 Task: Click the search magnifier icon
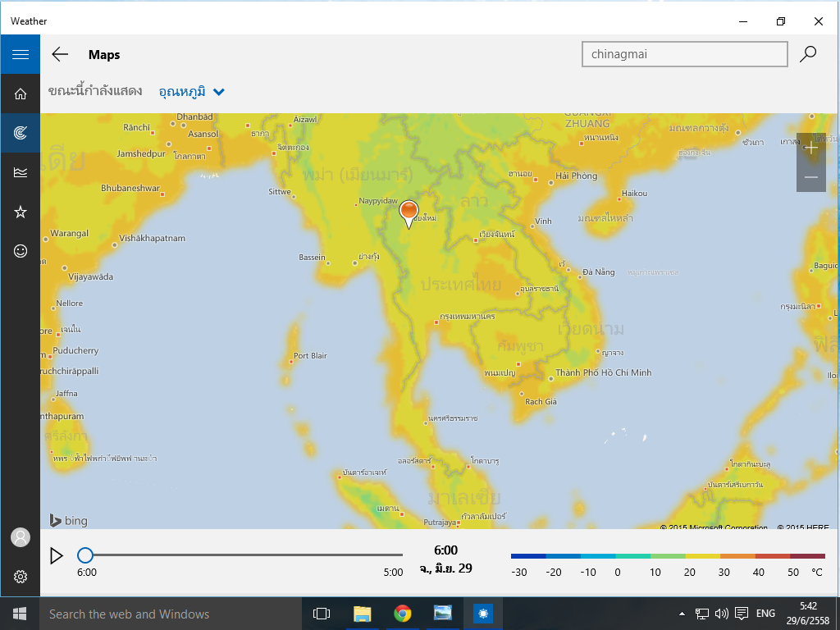[808, 54]
